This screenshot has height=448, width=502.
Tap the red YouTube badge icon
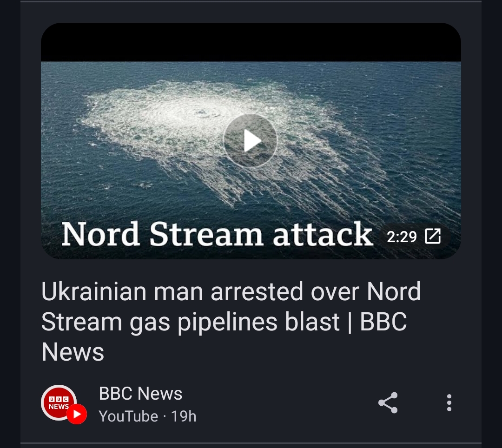click(77, 414)
